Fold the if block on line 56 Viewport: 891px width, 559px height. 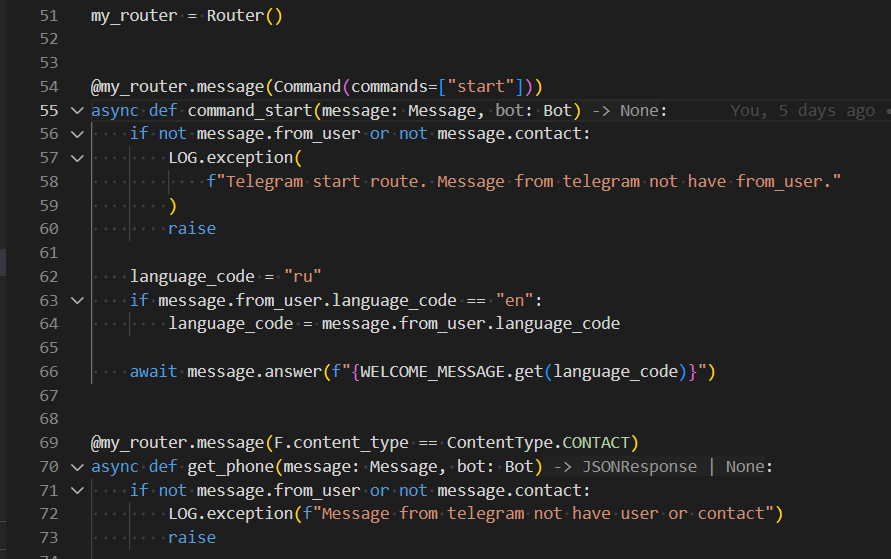point(77,134)
